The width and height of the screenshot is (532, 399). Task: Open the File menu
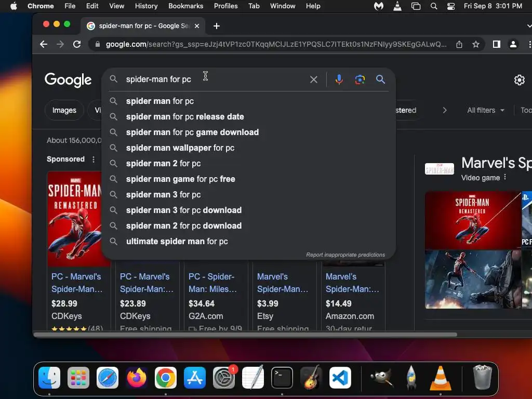tap(70, 6)
